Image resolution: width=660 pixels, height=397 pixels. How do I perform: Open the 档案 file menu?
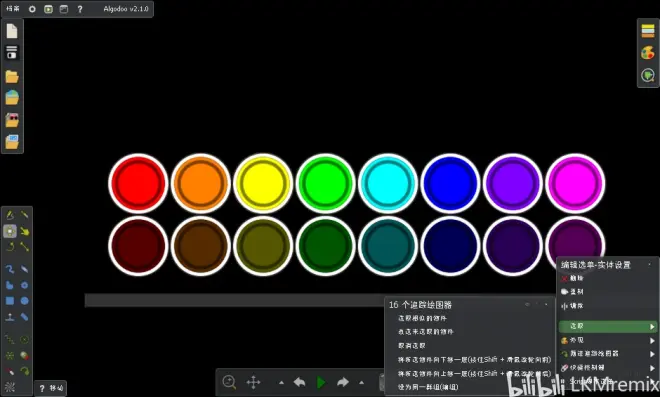coord(13,8)
